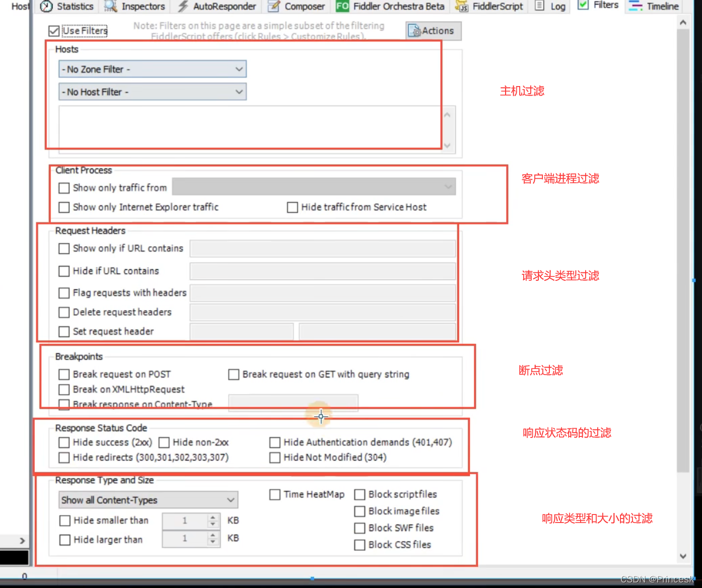Image resolution: width=702 pixels, height=588 pixels.
Task: Enable Hide if URL contains
Action: [64, 271]
